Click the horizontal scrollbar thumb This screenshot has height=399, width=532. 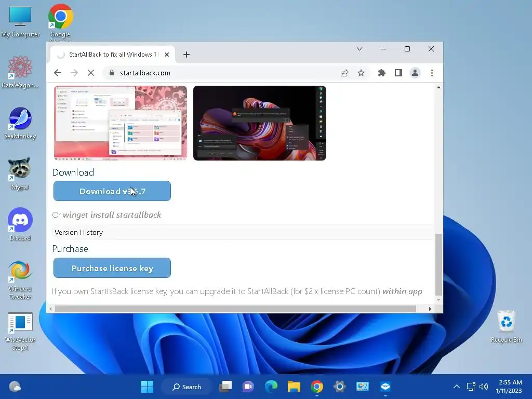235,309
